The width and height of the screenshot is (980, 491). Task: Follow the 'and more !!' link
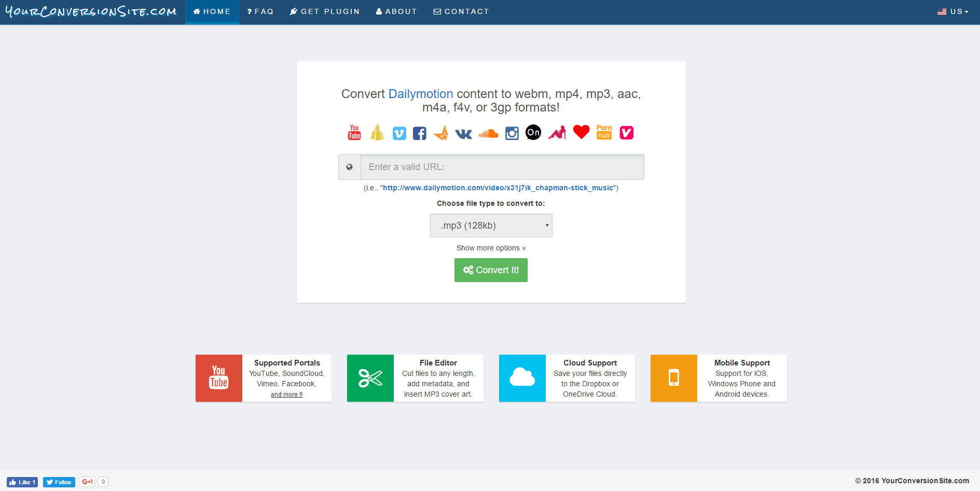click(286, 395)
